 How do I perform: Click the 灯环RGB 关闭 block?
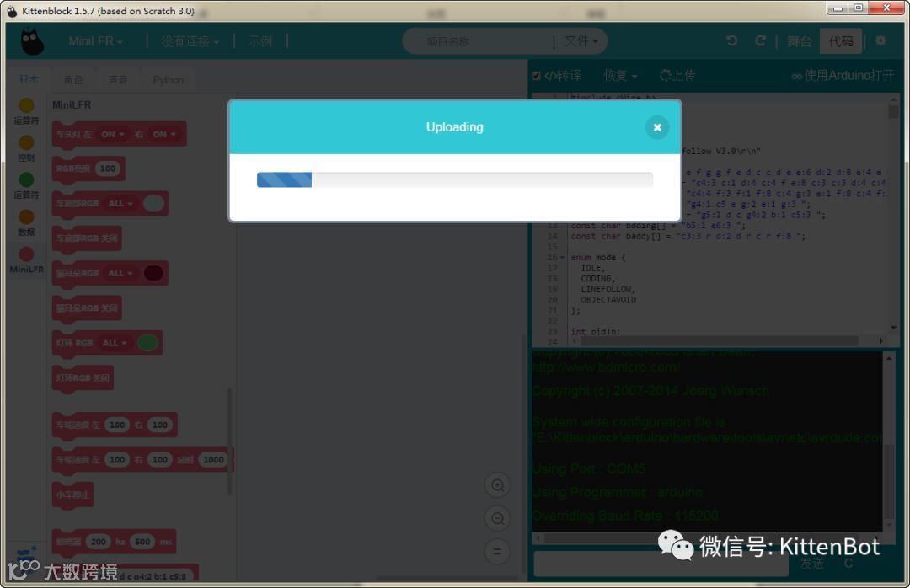coord(83,378)
